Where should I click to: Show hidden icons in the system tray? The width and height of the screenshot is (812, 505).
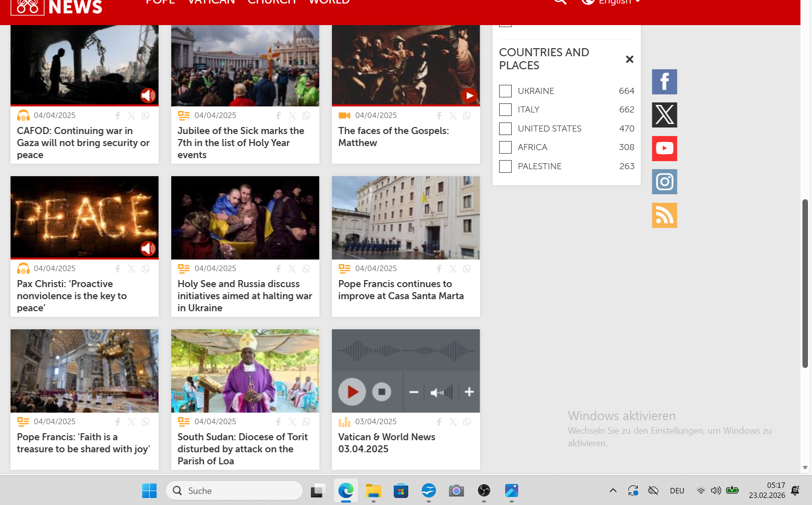click(613, 490)
